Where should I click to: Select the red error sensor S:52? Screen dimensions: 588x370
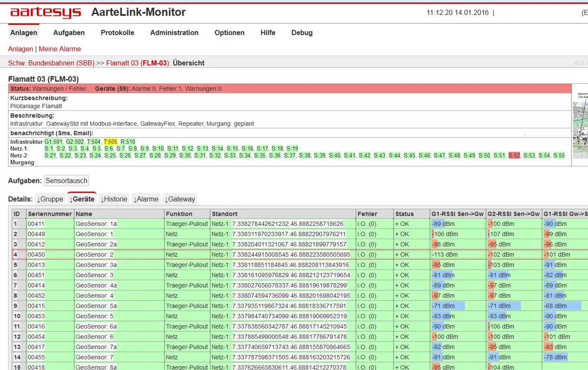(x=514, y=155)
